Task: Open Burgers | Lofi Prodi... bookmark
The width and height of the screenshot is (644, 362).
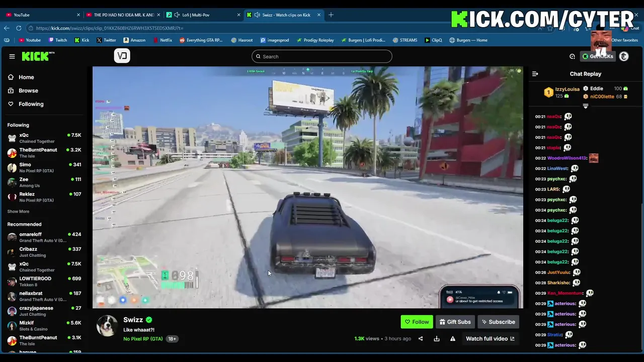Action: click(x=363, y=40)
